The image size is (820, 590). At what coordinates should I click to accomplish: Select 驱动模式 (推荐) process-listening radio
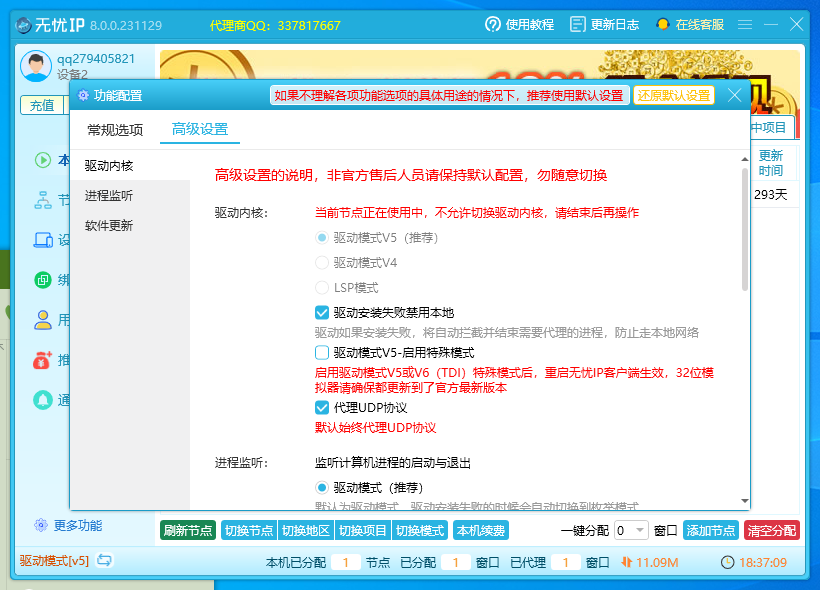click(322, 487)
